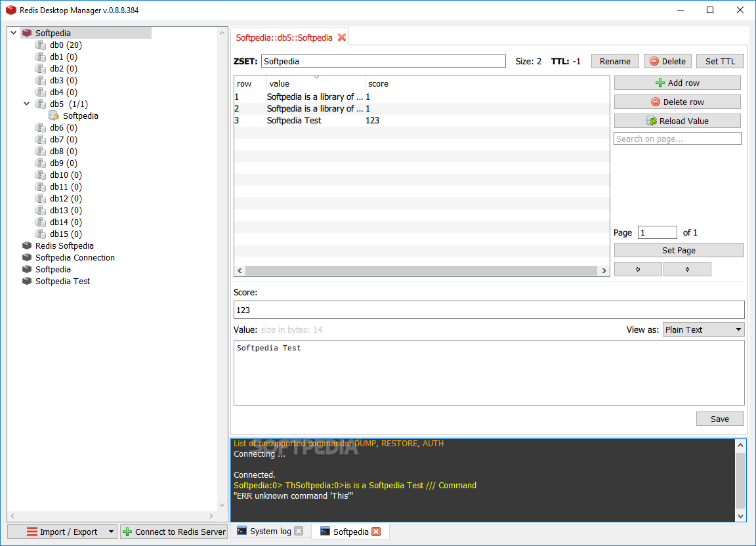This screenshot has height=546, width=756.
Task: Click the db1 database icon
Action: click(x=41, y=57)
